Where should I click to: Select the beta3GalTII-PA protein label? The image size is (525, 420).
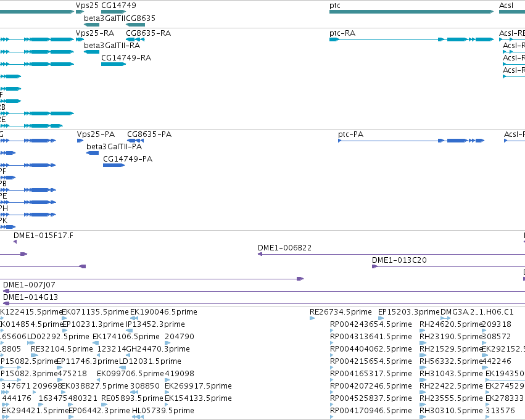coord(114,147)
